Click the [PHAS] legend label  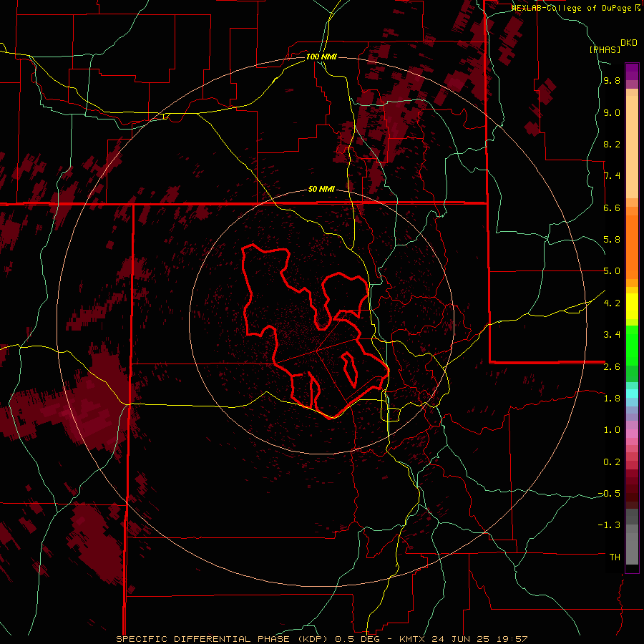pyautogui.click(x=605, y=49)
